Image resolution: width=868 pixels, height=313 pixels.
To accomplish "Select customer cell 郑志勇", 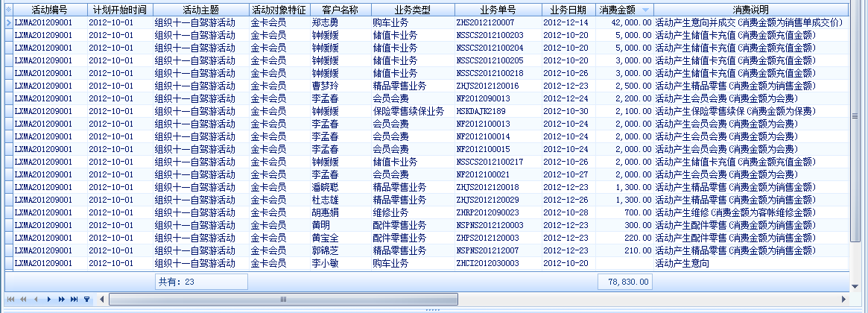I will click(341, 22).
